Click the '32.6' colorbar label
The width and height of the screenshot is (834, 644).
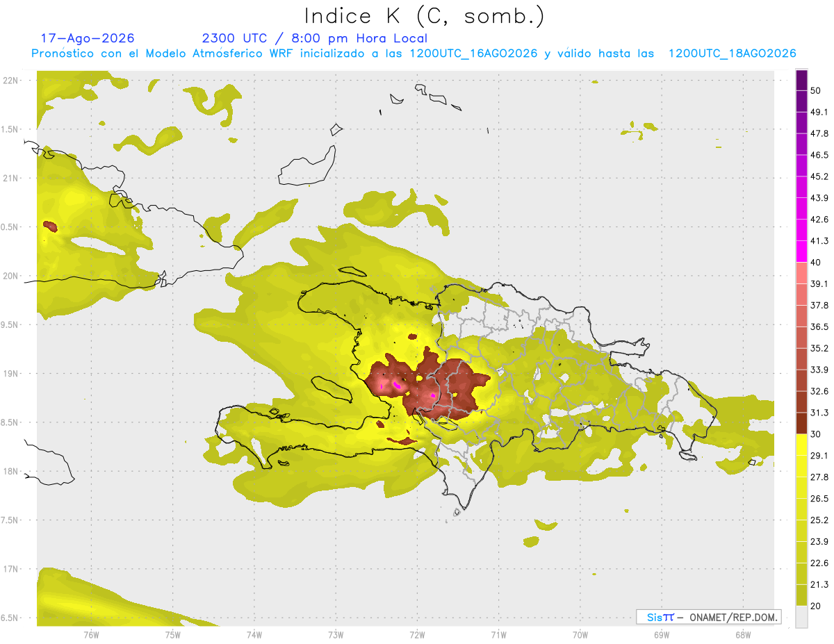(x=819, y=391)
